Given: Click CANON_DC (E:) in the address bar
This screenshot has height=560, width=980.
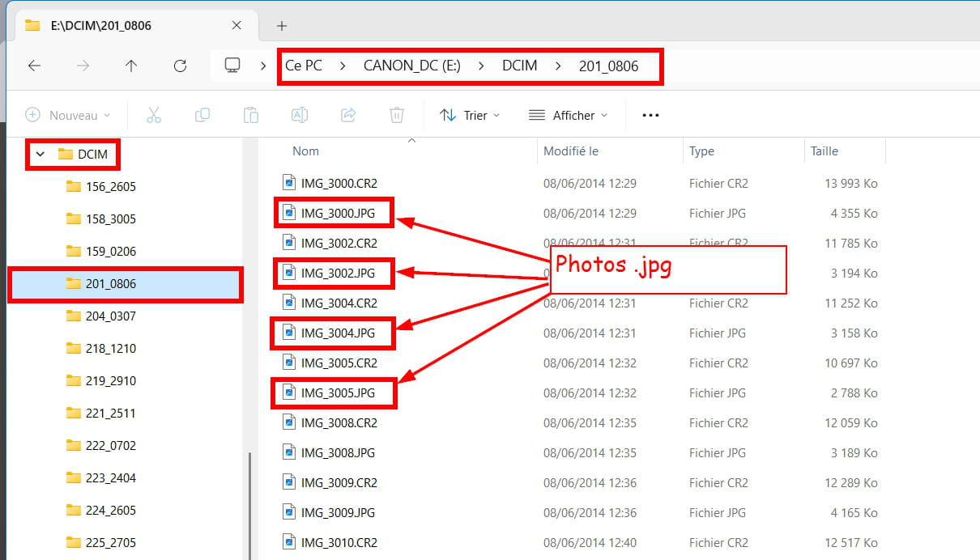Looking at the screenshot, I should tap(411, 66).
